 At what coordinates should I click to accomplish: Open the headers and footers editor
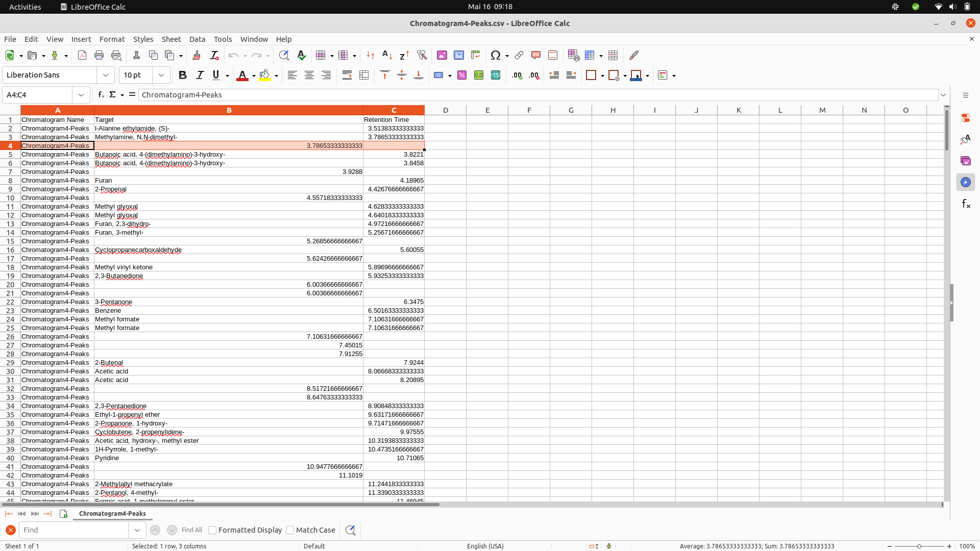click(553, 55)
